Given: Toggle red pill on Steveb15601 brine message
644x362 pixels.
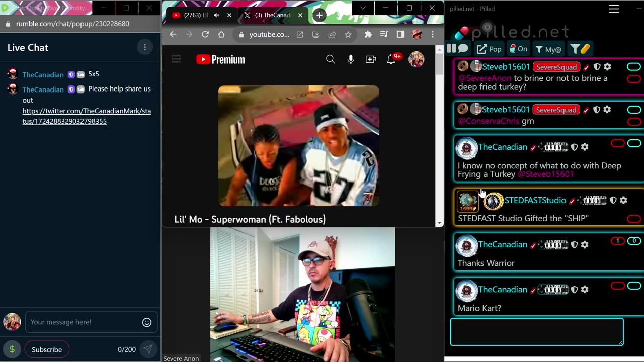Looking at the screenshot, I should [634, 79].
